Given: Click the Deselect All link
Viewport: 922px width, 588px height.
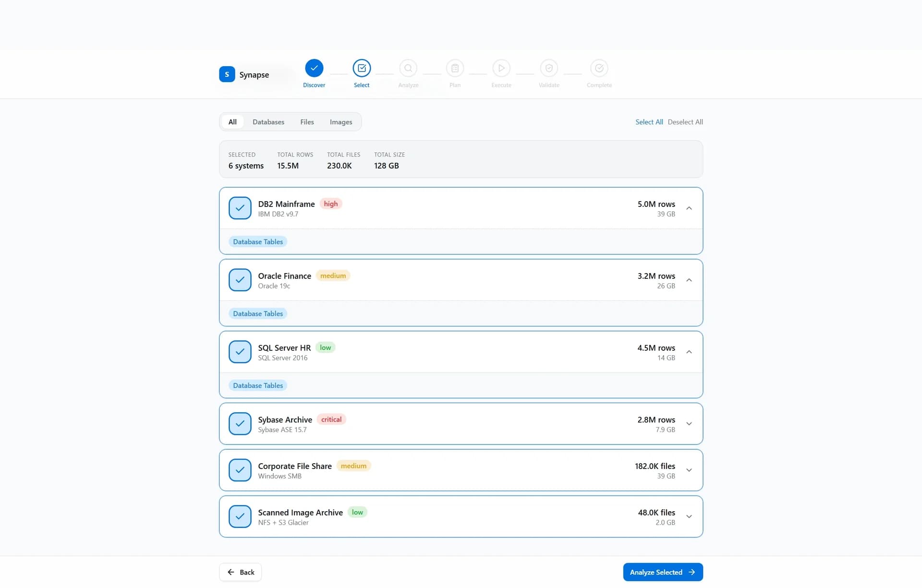Looking at the screenshot, I should click(685, 122).
